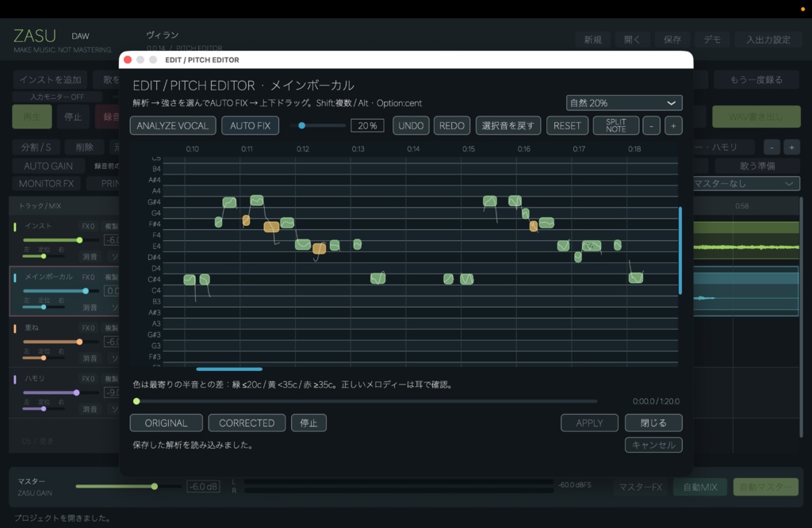The height and width of the screenshot is (528, 812).
Task: Open FX0 on the 重ね track
Action: pyautogui.click(x=88, y=327)
